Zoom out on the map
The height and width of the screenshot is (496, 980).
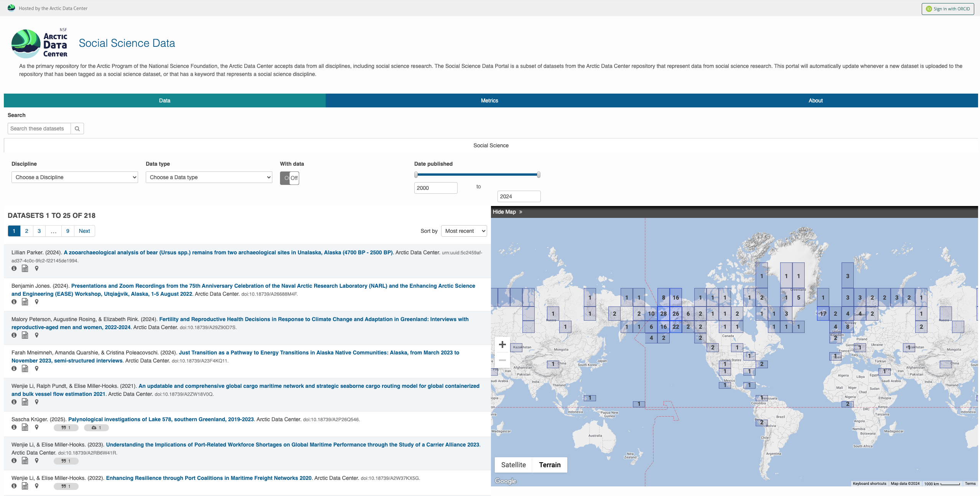(x=502, y=360)
